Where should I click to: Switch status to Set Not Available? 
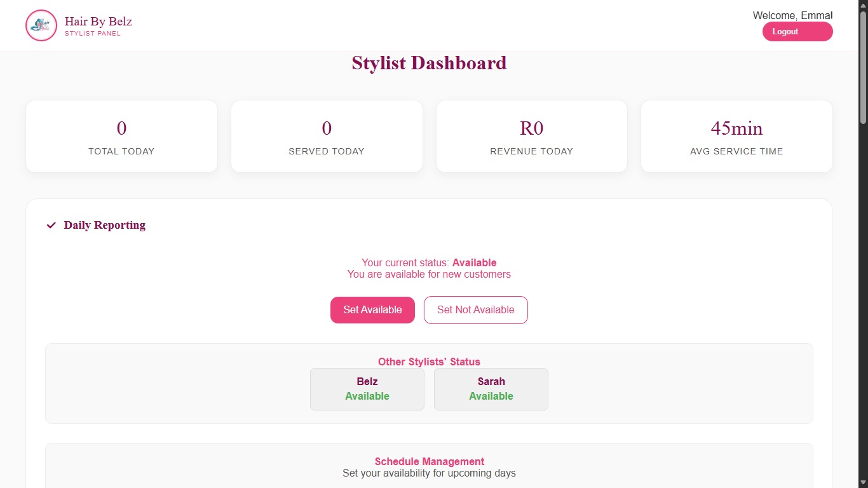coord(475,309)
